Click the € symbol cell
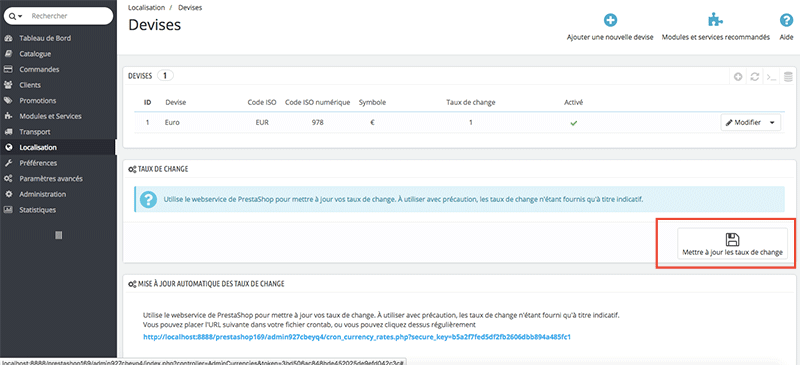800x365 pixels. pos(372,123)
